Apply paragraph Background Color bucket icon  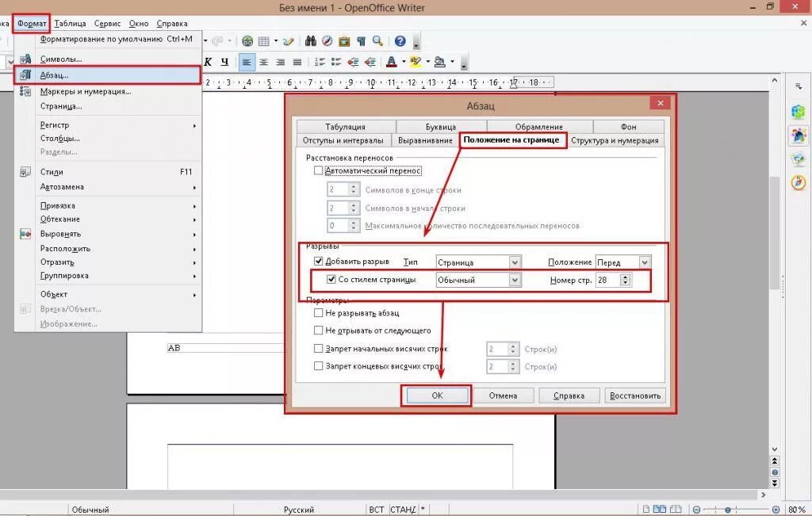pos(439,62)
